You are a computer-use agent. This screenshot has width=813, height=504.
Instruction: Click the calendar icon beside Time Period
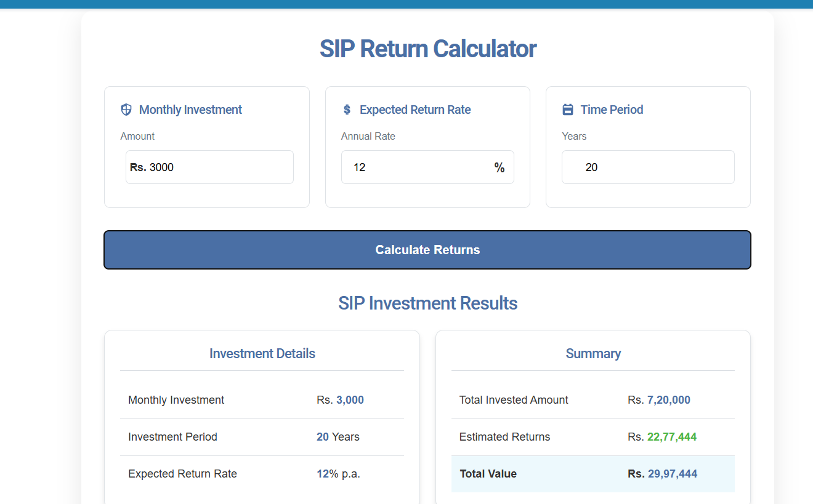pos(567,109)
